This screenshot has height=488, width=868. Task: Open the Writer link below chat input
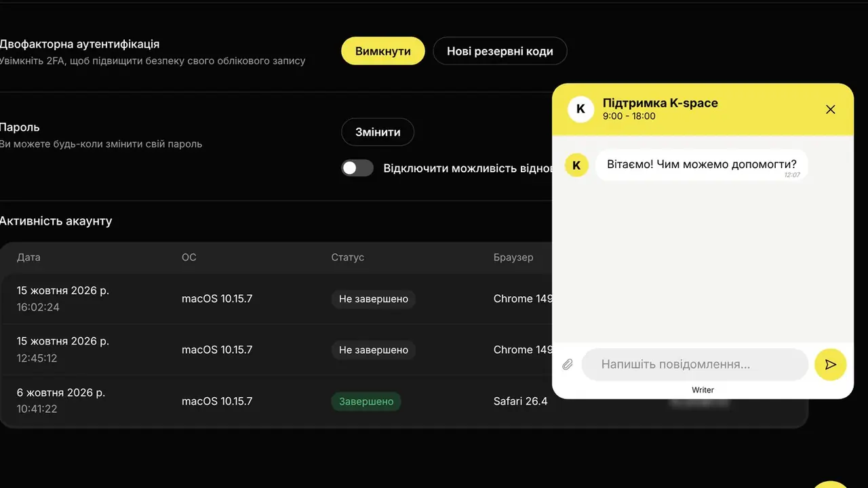coord(703,390)
